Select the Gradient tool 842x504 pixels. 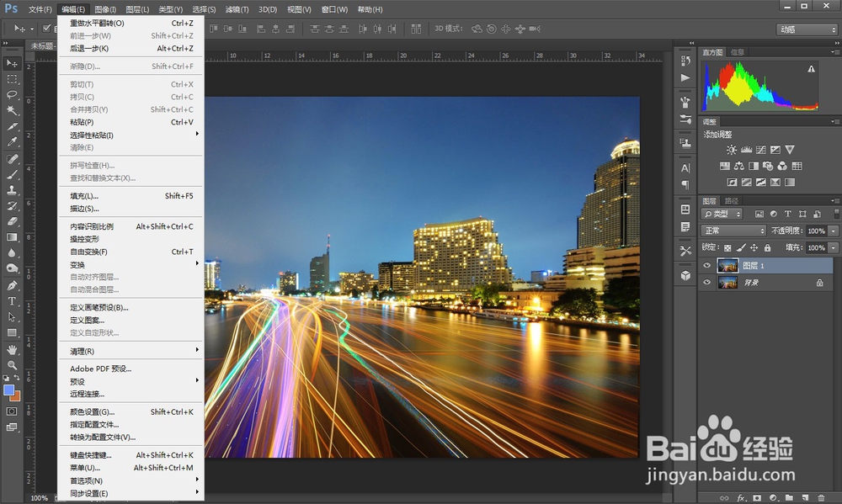tap(12, 236)
